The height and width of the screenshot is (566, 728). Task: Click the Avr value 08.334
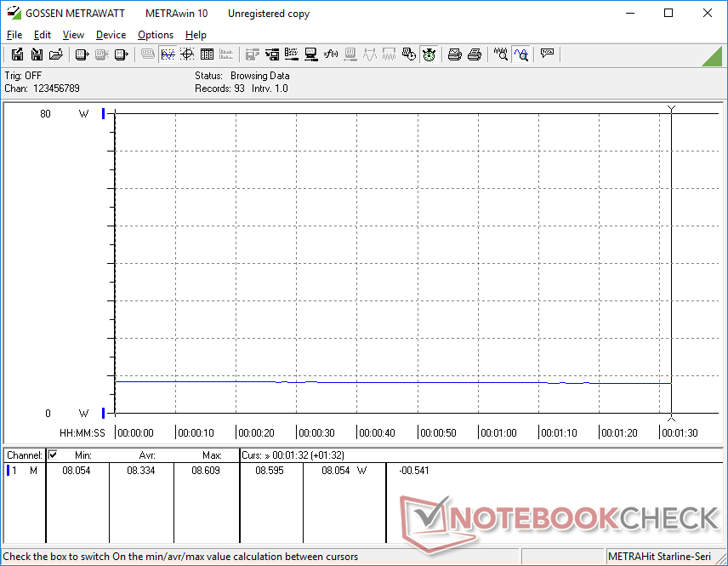pyautogui.click(x=140, y=471)
